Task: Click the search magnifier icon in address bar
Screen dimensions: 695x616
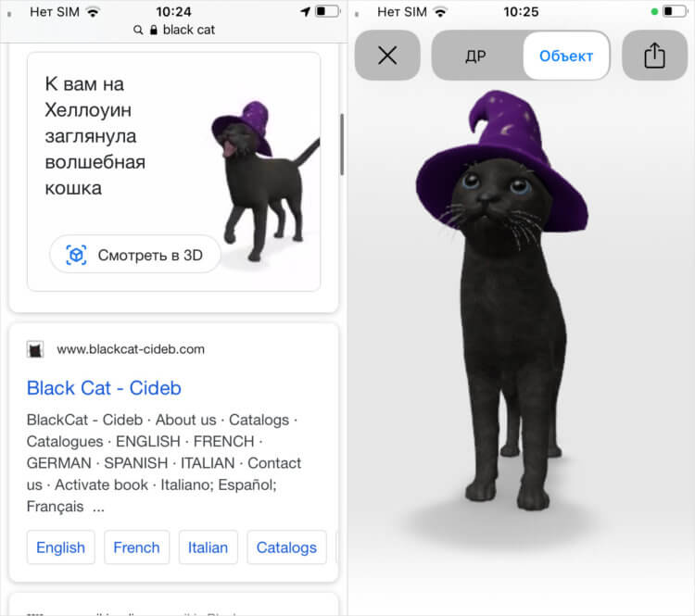Action: click(138, 30)
